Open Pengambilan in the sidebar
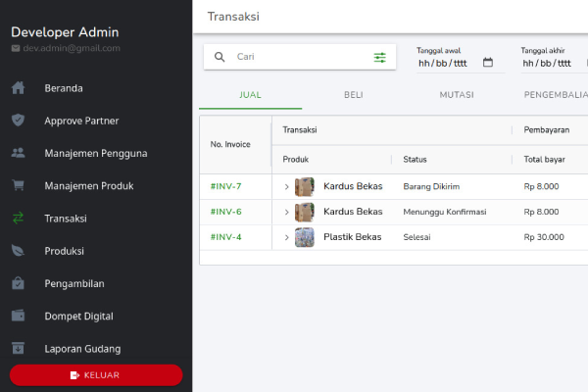This screenshot has height=392, width=588. [73, 283]
